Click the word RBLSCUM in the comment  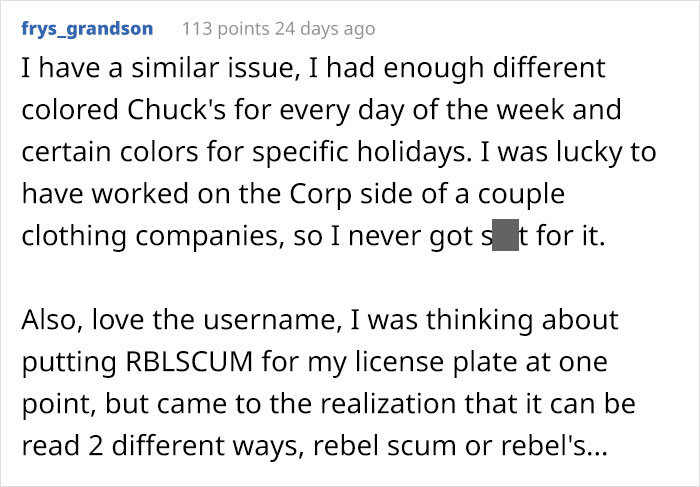click(x=189, y=361)
